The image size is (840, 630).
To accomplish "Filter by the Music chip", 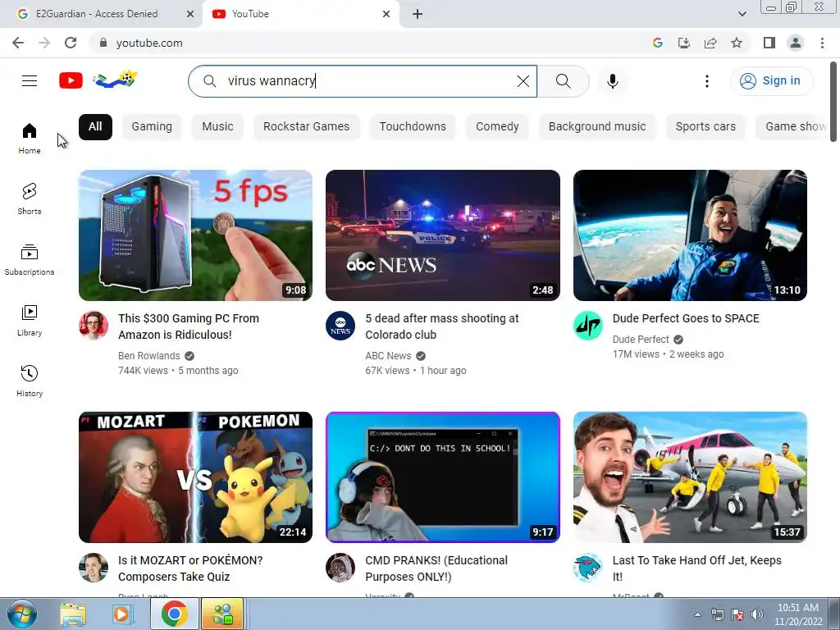I will tap(217, 127).
